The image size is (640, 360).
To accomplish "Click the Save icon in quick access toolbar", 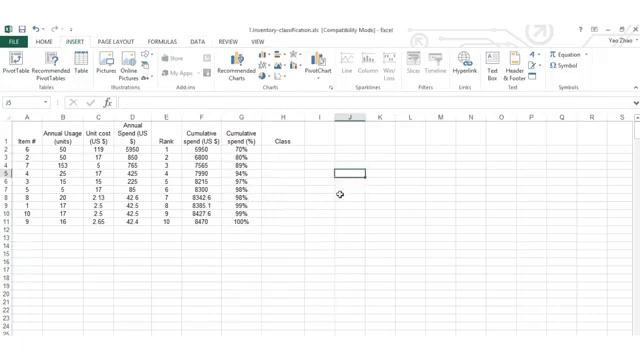I will pos(22,29).
